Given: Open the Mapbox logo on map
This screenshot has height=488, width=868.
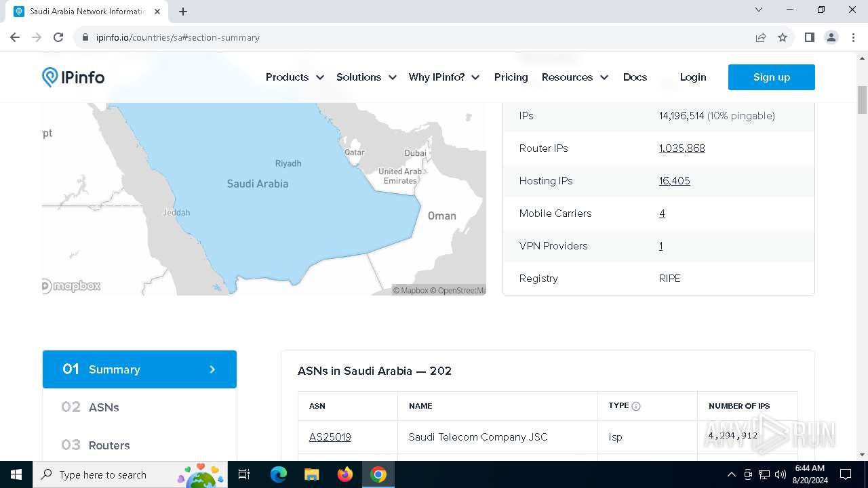Looking at the screenshot, I should tap(71, 286).
